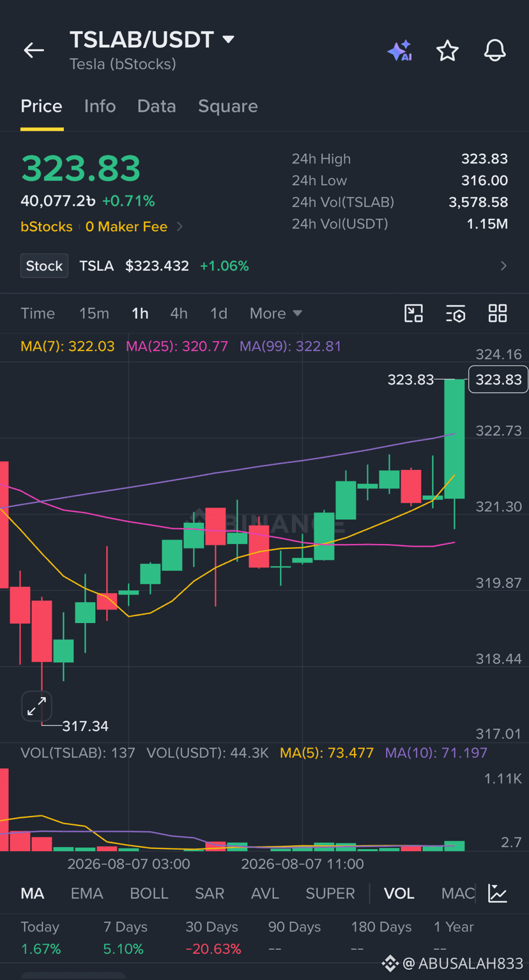529x980 pixels.
Task: Toggle the SUPER indicator
Action: [330, 893]
